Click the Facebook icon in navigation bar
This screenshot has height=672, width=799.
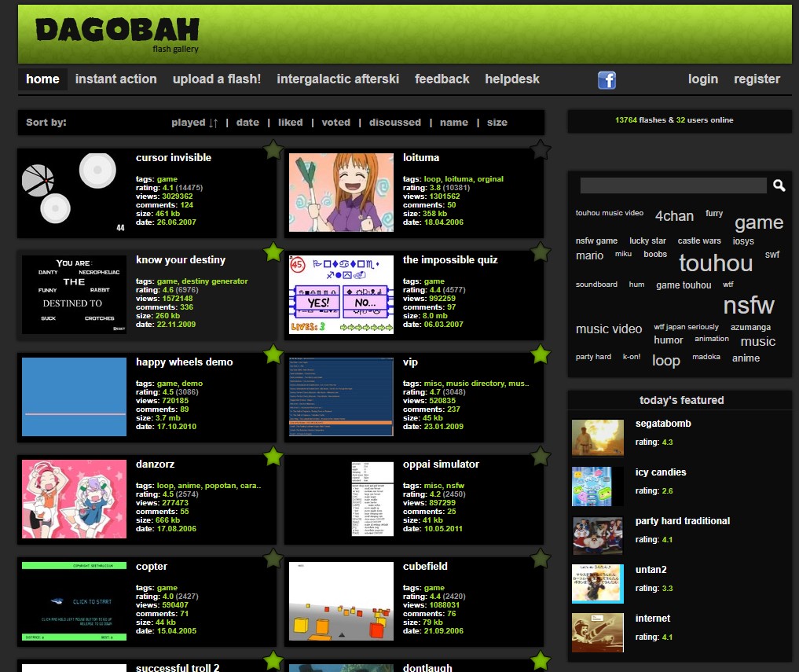[x=606, y=79]
